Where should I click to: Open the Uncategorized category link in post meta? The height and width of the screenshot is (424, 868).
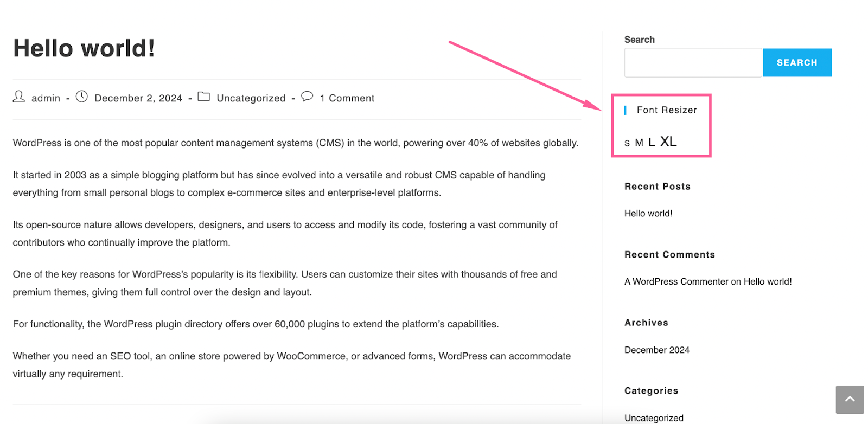pyautogui.click(x=251, y=98)
